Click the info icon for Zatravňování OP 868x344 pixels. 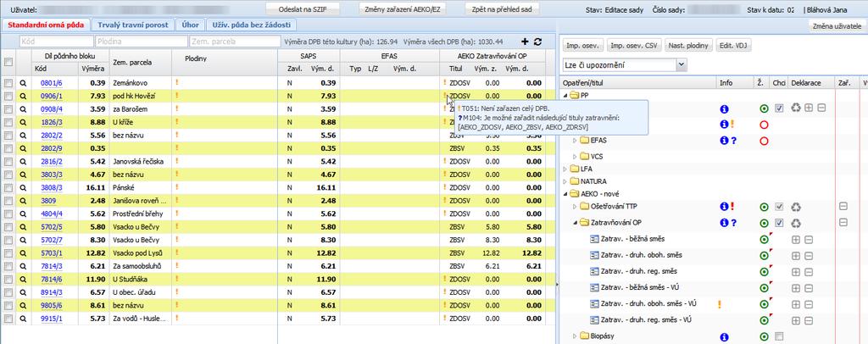tap(724, 223)
